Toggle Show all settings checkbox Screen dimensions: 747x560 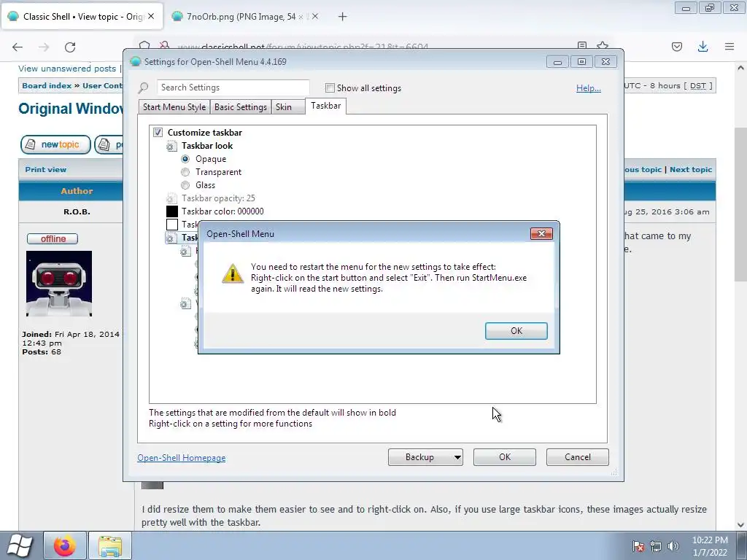[x=330, y=87]
